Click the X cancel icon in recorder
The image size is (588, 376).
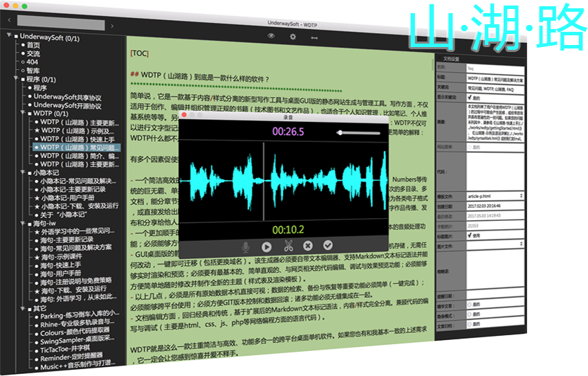click(x=309, y=245)
